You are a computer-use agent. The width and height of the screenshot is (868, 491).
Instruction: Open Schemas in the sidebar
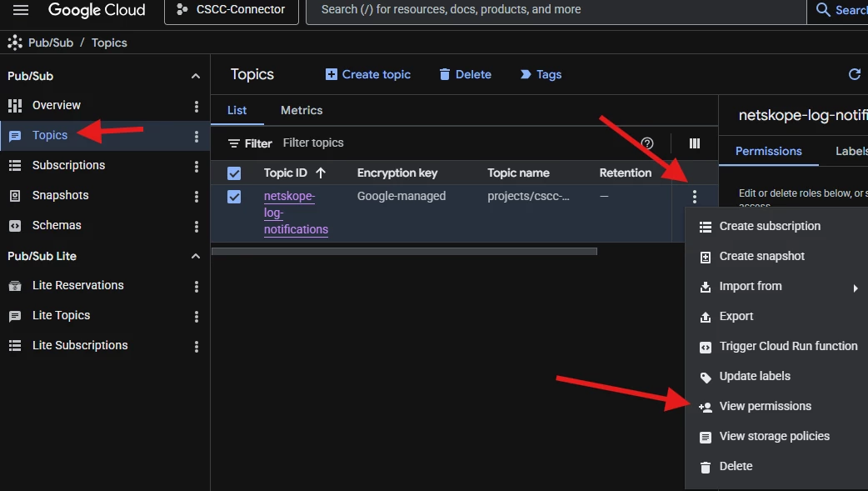[x=57, y=225]
